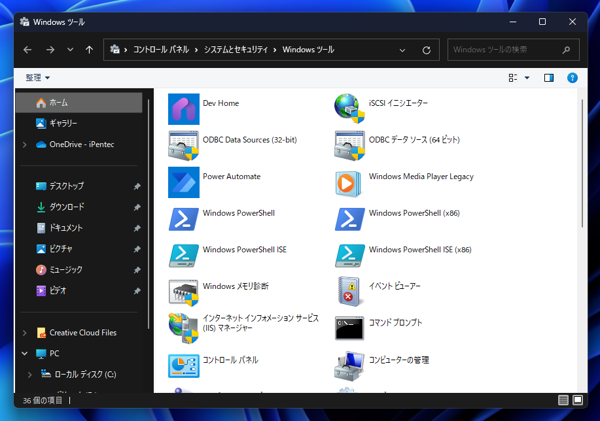Open the recent locations dropdown arrow
The image size is (600, 421).
[70, 50]
